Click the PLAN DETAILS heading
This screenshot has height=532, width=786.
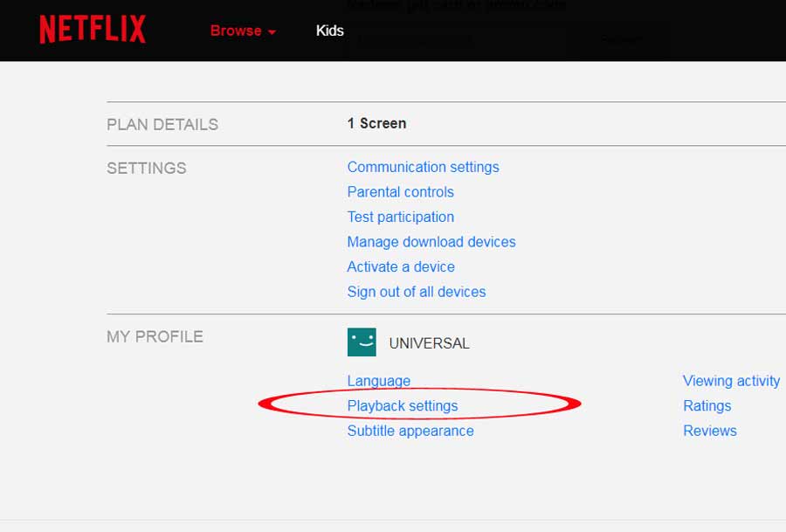162,124
